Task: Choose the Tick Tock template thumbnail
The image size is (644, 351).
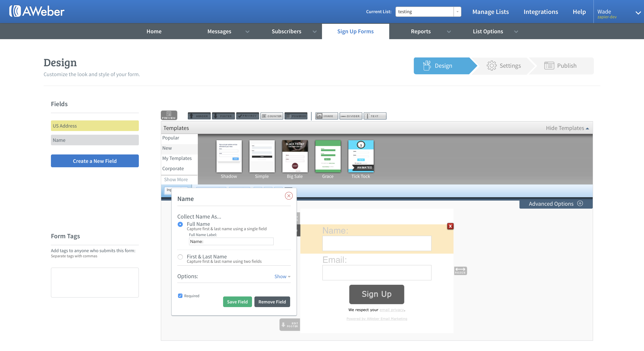Action: click(x=361, y=156)
